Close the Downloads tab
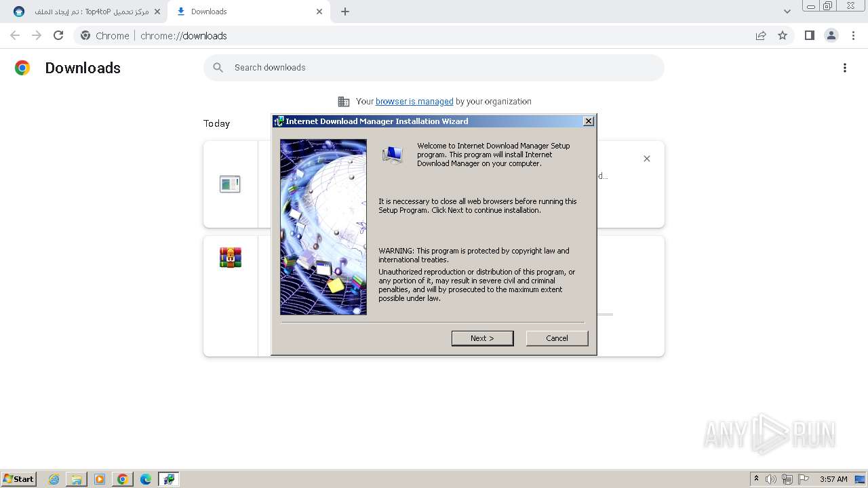The width and height of the screenshot is (868, 488). (x=319, y=12)
